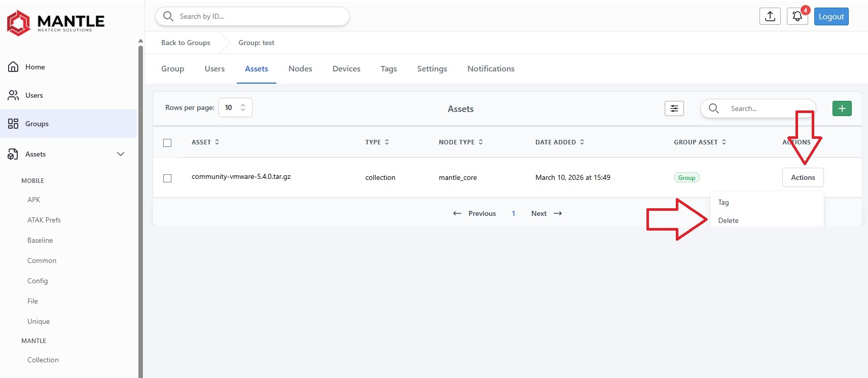Click the assets table search magnifier icon
Image resolution: width=868 pixels, height=378 pixels.
pyautogui.click(x=714, y=108)
